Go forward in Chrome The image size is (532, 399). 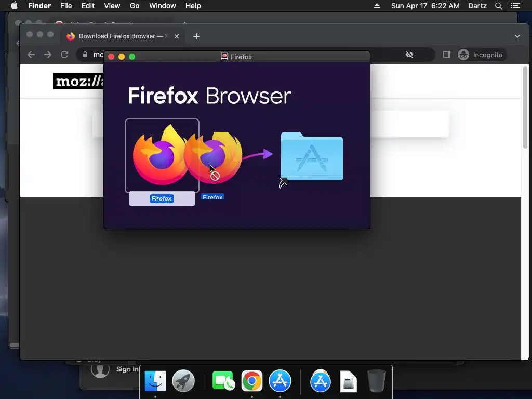click(x=47, y=55)
